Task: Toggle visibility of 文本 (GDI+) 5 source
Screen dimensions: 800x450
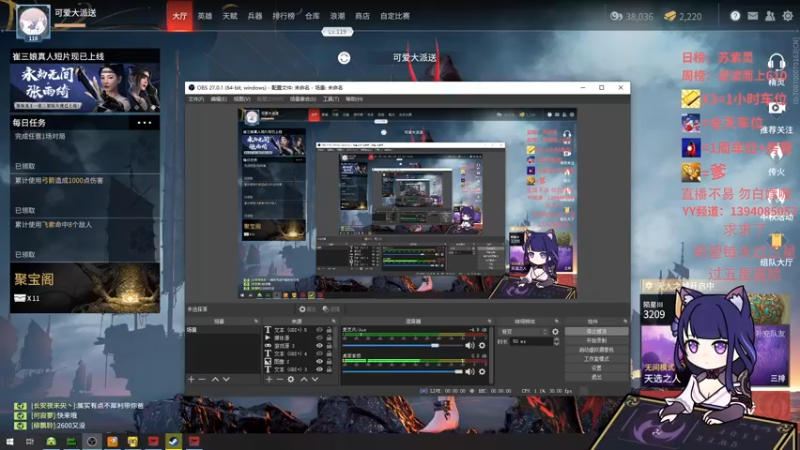Action: click(319, 330)
